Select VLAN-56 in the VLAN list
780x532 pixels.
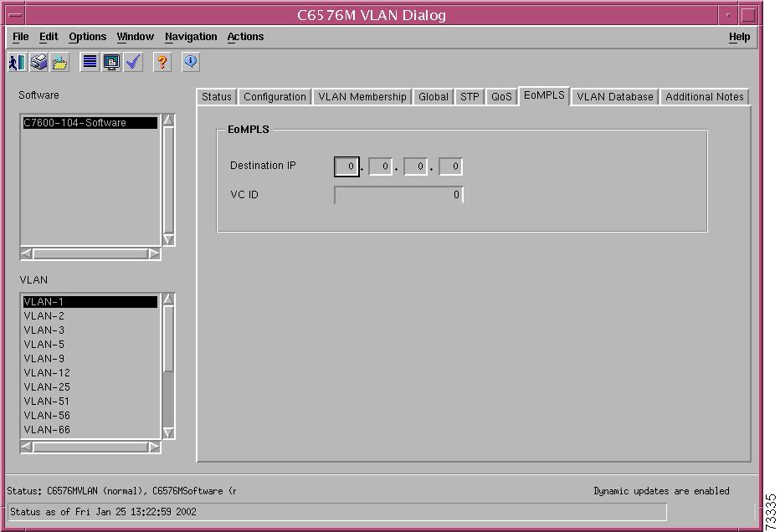(90, 415)
